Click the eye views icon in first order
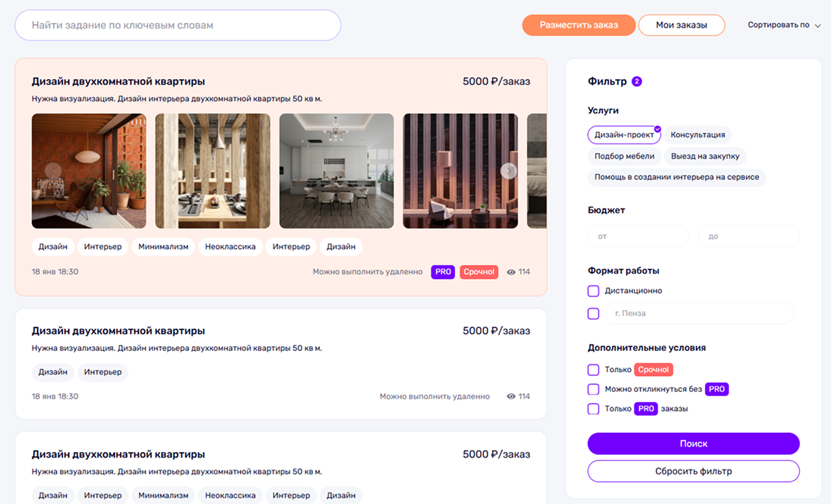Screen dimensions: 831x504 (511, 272)
